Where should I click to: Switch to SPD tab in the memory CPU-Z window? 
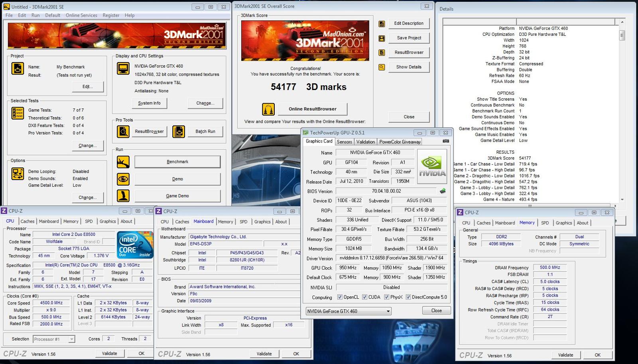545,223
